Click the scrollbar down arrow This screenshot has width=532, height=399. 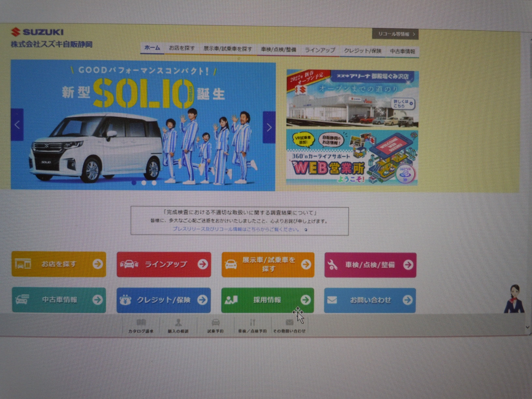(527, 327)
